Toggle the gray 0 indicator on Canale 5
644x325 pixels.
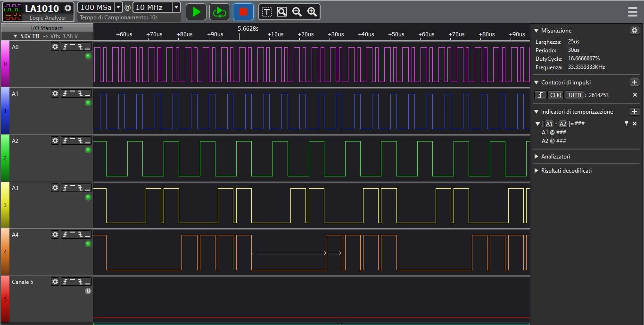[x=88, y=291]
